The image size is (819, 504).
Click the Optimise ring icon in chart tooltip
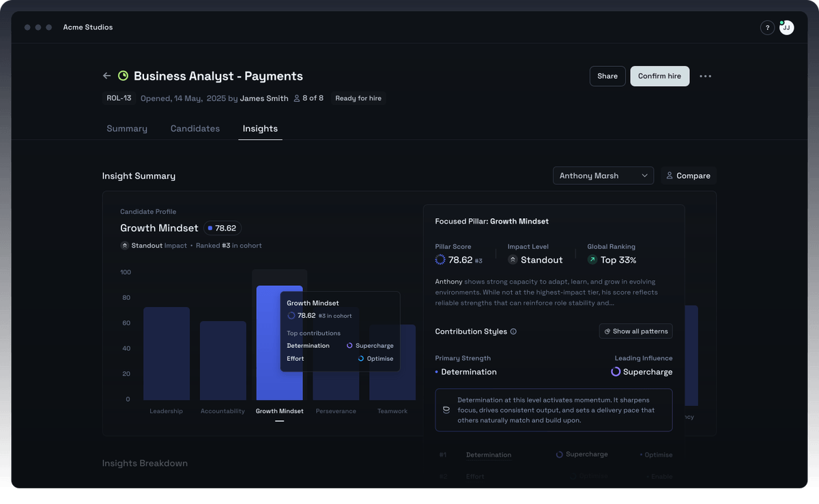coord(361,358)
